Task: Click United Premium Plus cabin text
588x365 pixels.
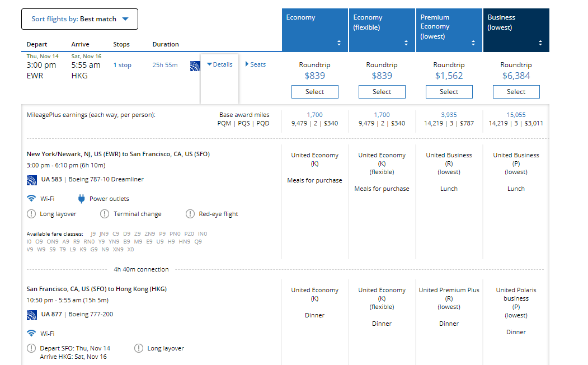Action: [449, 290]
